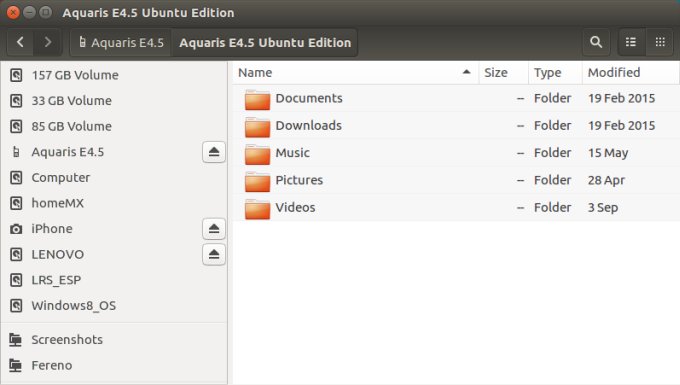Viewport: 680px width, 385px height.
Task: Click the Aquaris E4.5 breadcrumb
Action: (x=121, y=42)
